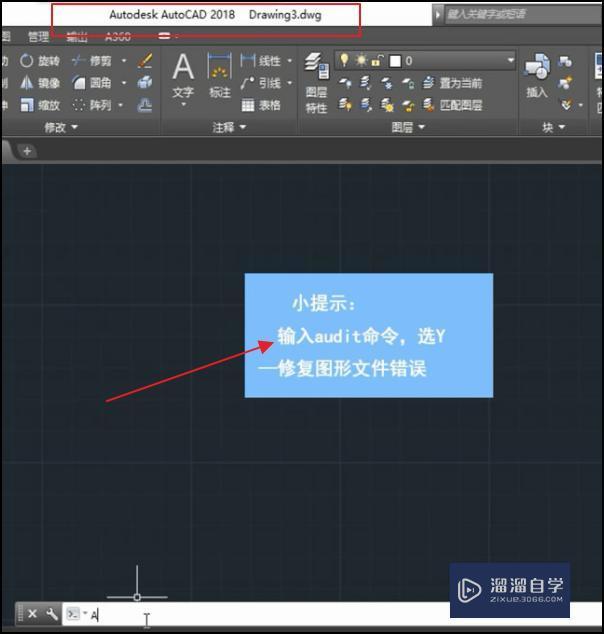Expand the Modify (修改) panel

click(x=61, y=127)
